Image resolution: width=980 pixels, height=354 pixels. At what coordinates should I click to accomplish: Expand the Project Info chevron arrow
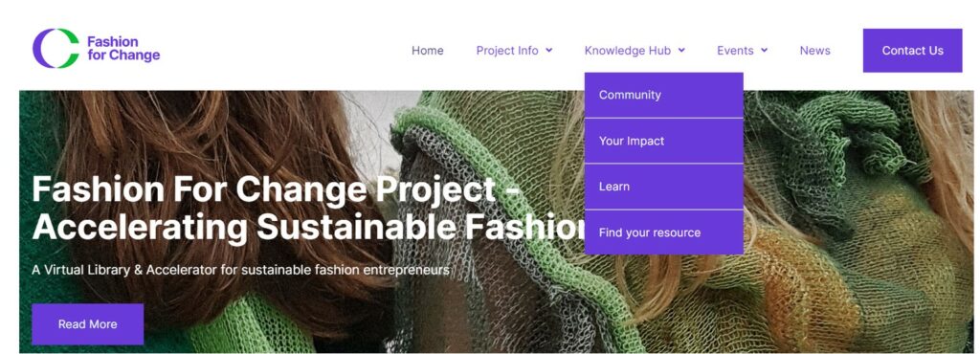tap(548, 51)
